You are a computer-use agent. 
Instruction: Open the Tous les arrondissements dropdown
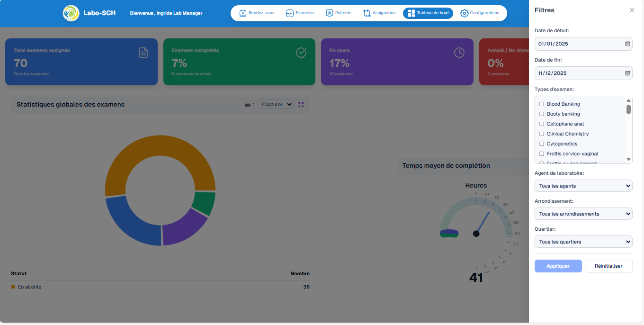click(x=583, y=214)
